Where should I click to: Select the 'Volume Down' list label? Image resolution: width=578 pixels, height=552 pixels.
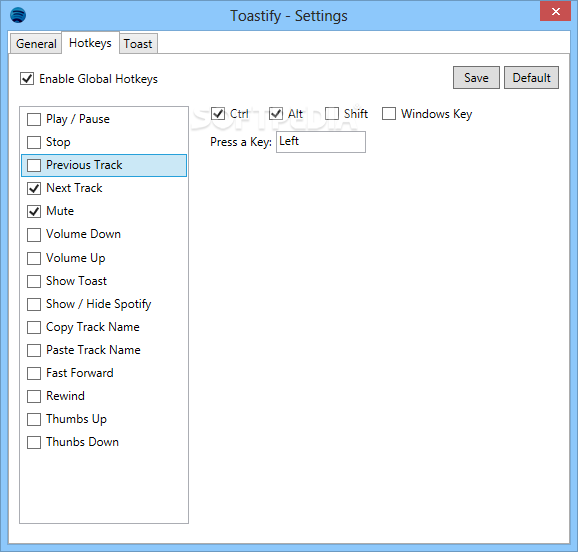[x=83, y=234]
